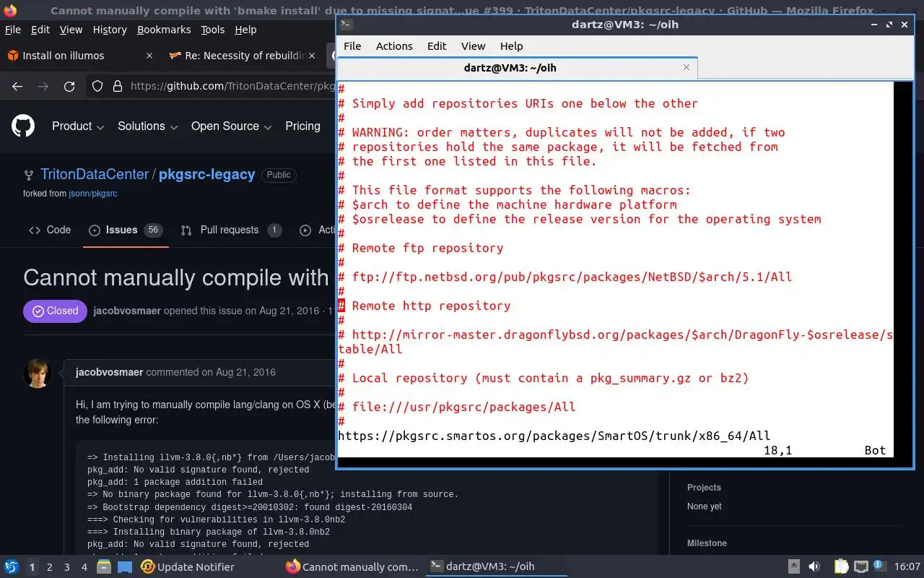The image size is (924, 578).
Task: Switch to 'Re: Necessity of rebuilding' tab
Action: point(243,56)
